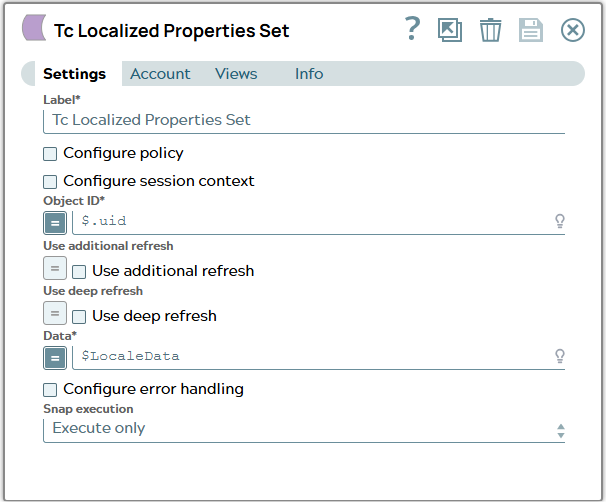Toggle expression button for Data field
The width and height of the screenshot is (606, 502).
click(55, 358)
